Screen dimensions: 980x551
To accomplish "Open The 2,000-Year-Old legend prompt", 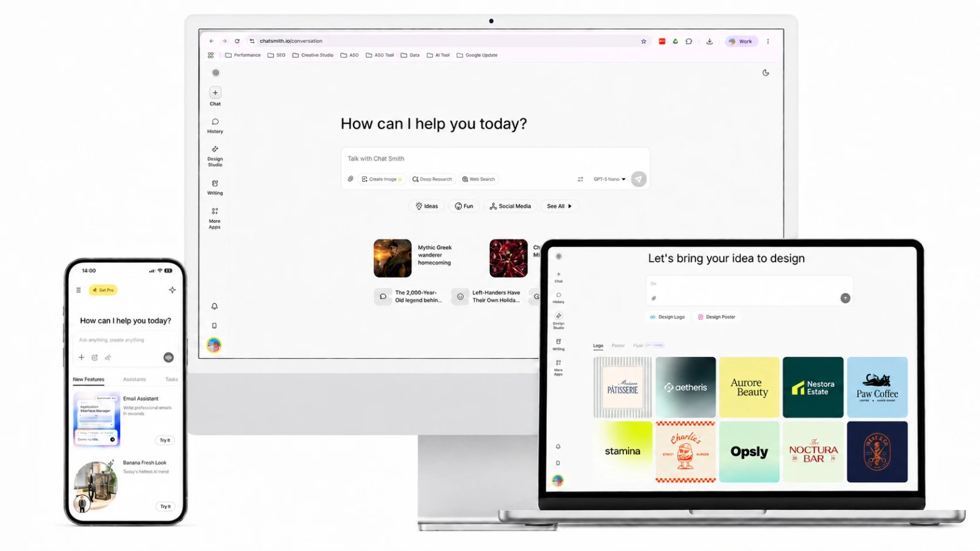I will tap(409, 296).
